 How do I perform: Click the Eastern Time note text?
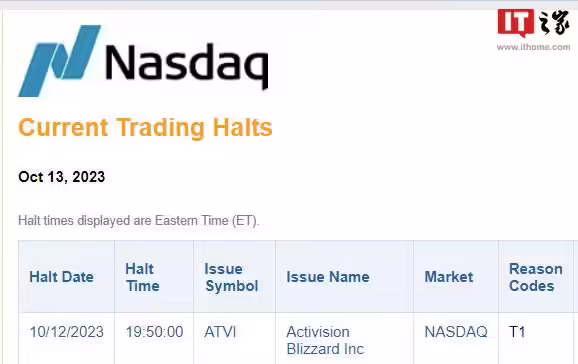pos(139,221)
